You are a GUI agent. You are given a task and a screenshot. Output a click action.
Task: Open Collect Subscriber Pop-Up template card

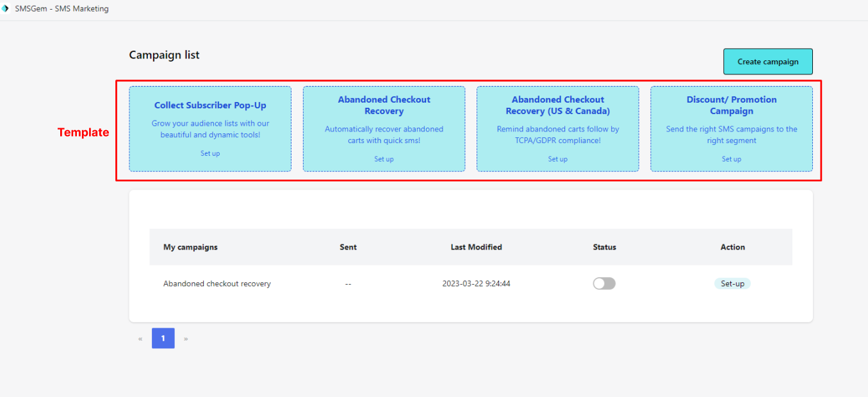coord(210,129)
